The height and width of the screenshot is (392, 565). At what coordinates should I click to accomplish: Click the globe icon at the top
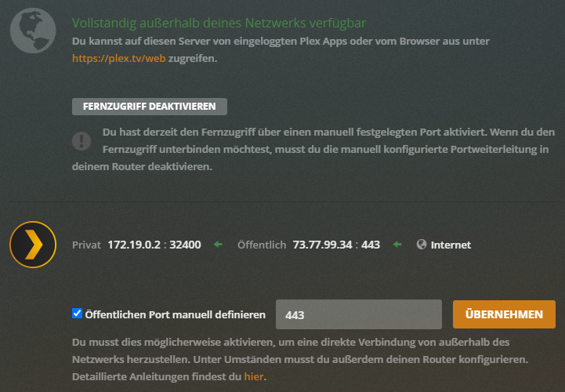click(33, 31)
